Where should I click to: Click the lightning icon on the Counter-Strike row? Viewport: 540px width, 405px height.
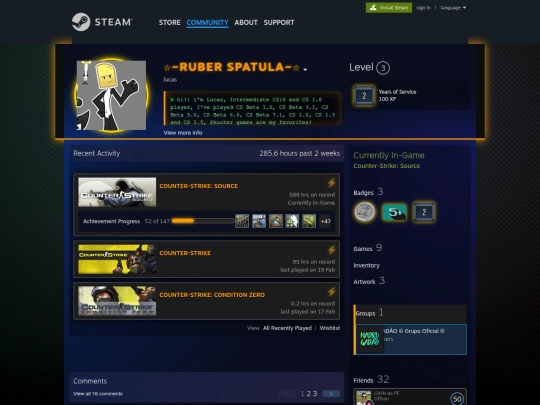pos(331,250)
